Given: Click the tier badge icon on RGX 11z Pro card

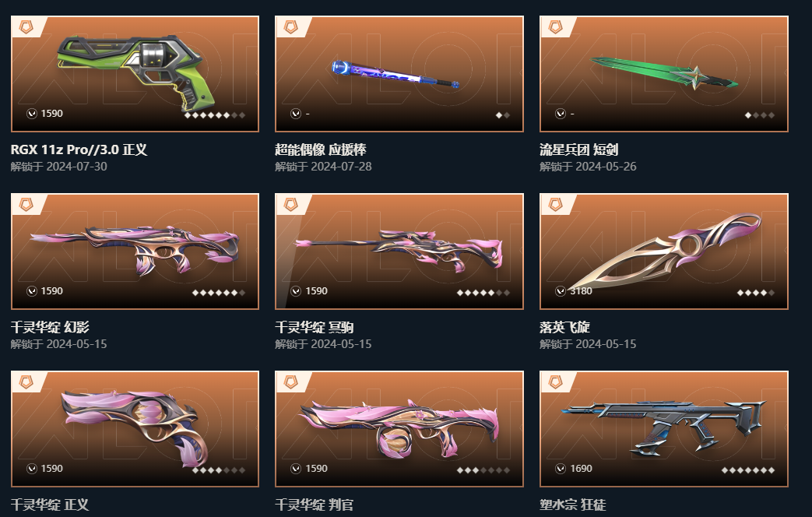Looking at the screenshot, I should [26, 27].
